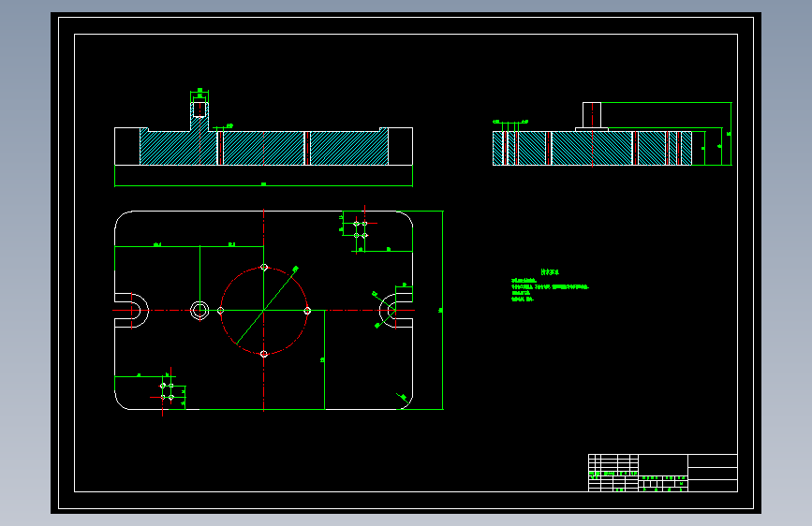Pick the bottom hole on bolt circle
The height and width of the screenshot is (526, 812).
[x=264, y=354]
